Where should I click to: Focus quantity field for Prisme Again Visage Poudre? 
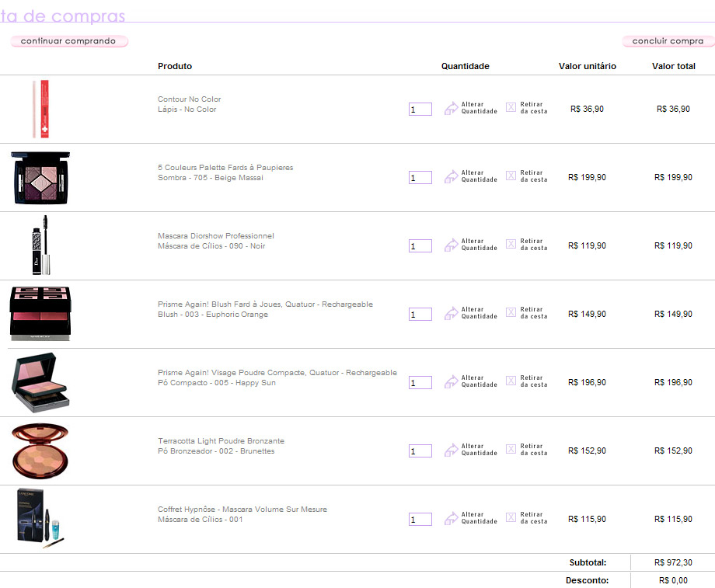420,383
